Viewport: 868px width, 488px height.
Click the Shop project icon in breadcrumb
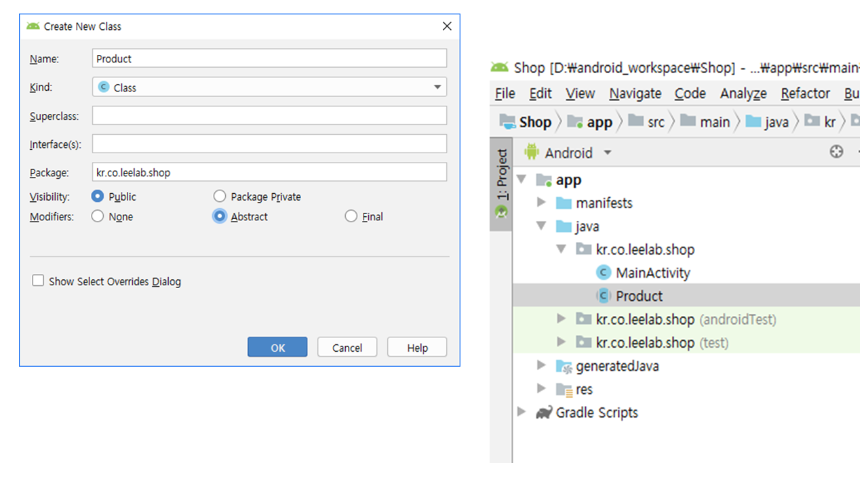(x=507, y=122)
